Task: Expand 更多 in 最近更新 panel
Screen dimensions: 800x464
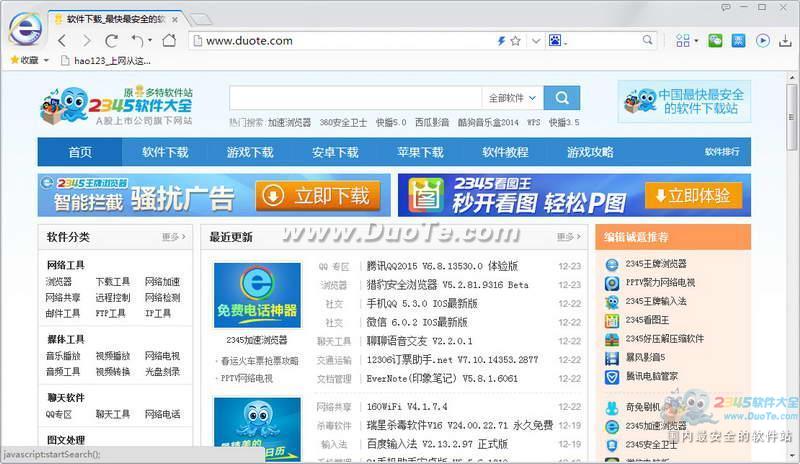Action: 568,237
